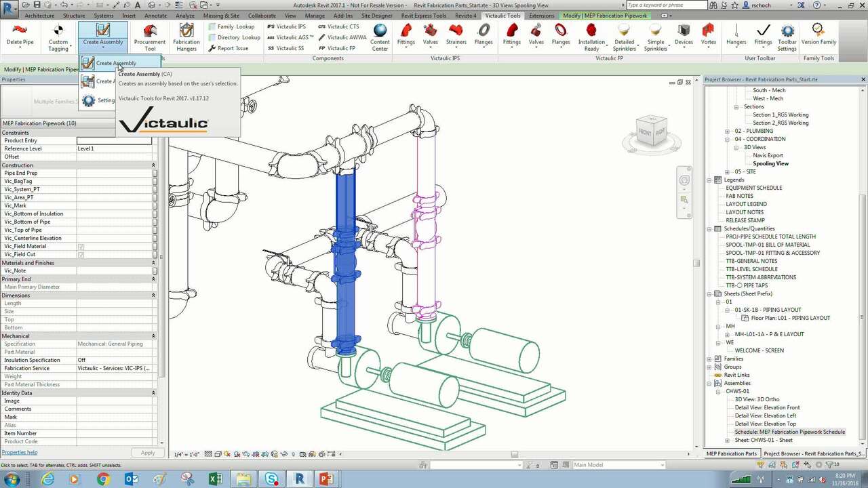Open the Properties help link
Screen dimensions: 868x488
click(20, 452)
